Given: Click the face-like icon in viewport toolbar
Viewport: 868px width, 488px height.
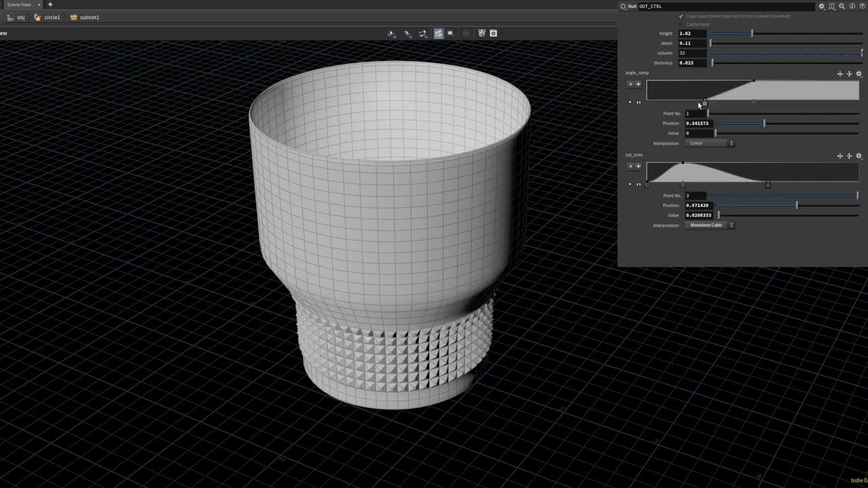Looking at the screenshot, I should 481,33.
